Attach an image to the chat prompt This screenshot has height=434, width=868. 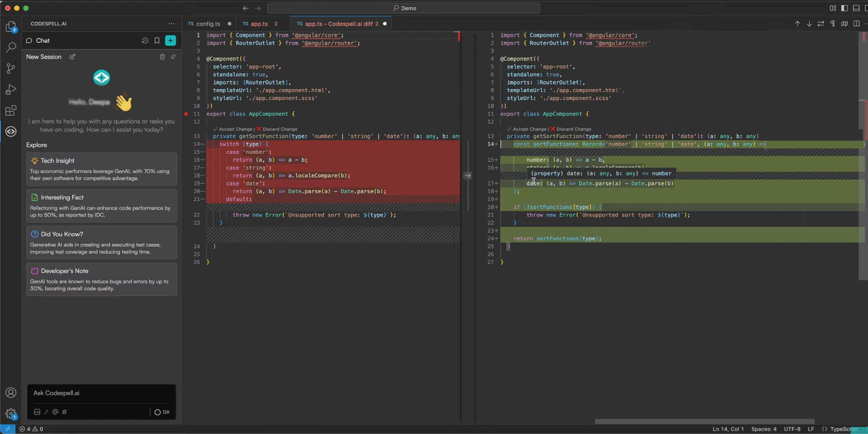37,412
